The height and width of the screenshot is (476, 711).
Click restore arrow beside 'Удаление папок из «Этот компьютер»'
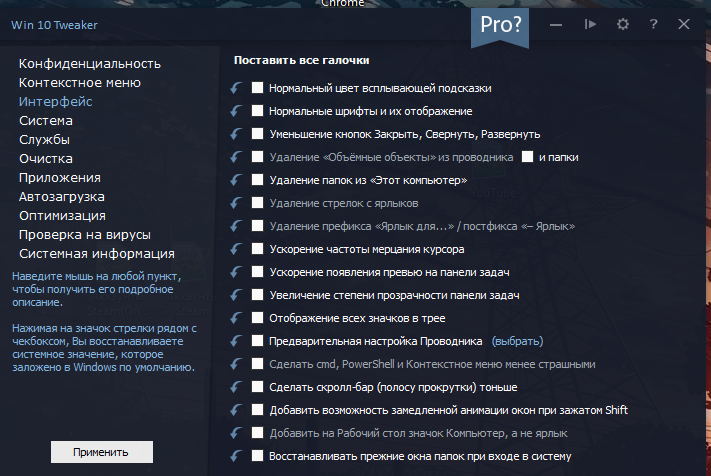click(x=236, y=180)
